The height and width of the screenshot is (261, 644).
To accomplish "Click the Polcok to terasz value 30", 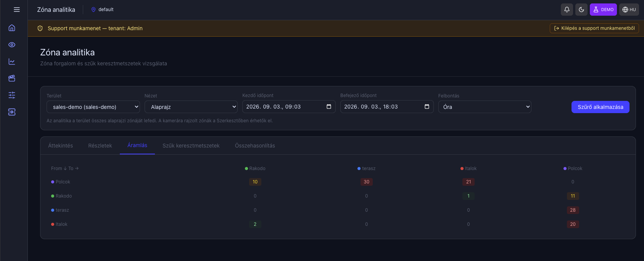I will 367,182.
